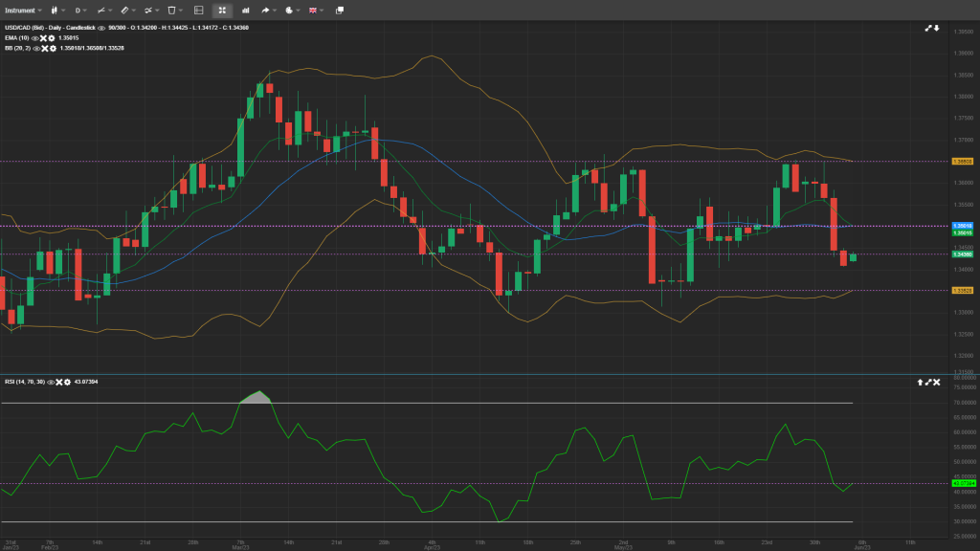Move RSI panel up arrow

click(920, 382)
